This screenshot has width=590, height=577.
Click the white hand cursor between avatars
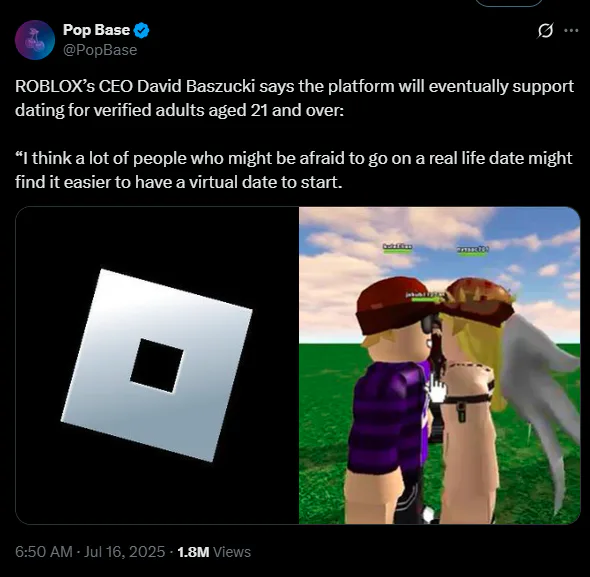436,391
